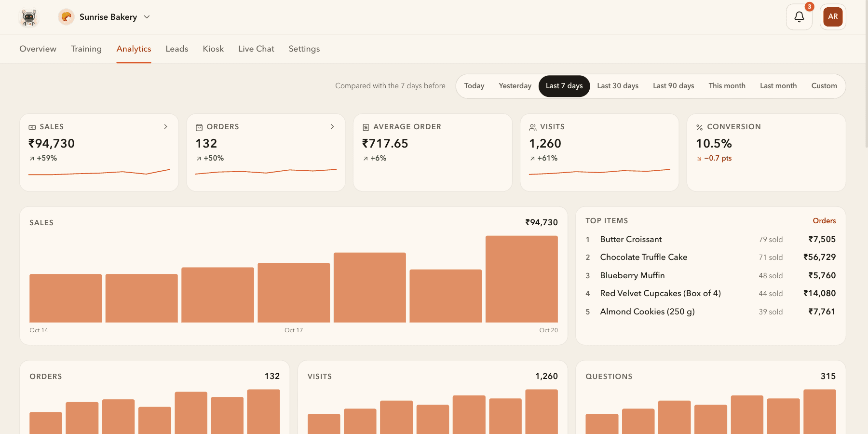Click the Conversion −0.7 pts down arrow
Image resolution: width=868 pixels, height=434 pixels.
699,159
